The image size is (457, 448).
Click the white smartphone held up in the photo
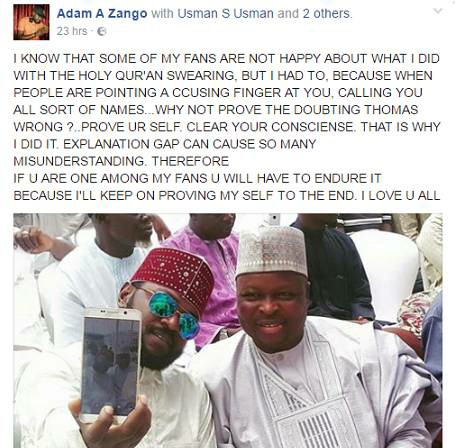(110, 364)
